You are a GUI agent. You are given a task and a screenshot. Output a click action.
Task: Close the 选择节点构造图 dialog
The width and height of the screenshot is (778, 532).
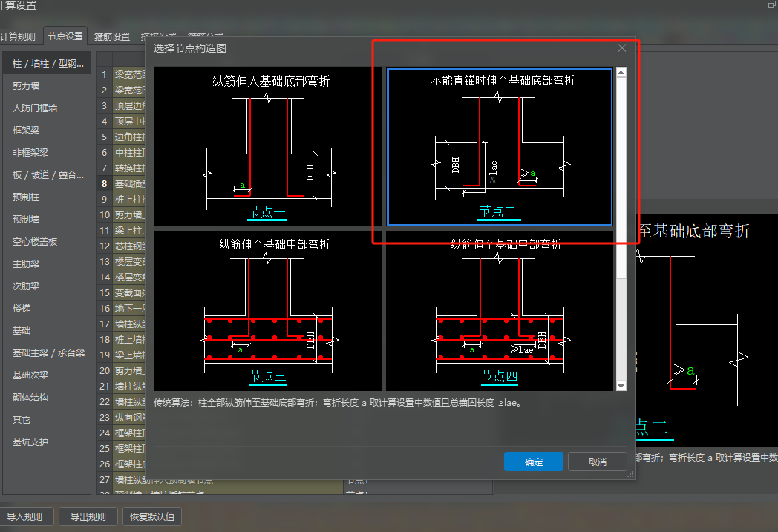(x=621, y=48)
